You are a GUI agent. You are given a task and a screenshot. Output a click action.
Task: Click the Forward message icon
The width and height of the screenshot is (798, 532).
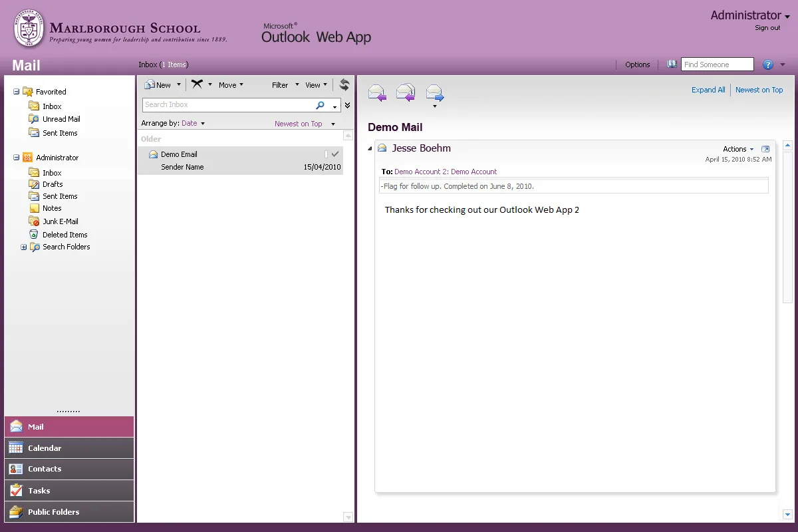tap(435, 92)
